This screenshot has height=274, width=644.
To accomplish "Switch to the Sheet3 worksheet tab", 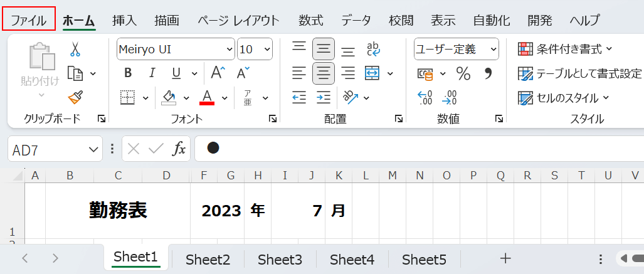I will [280, 259].
